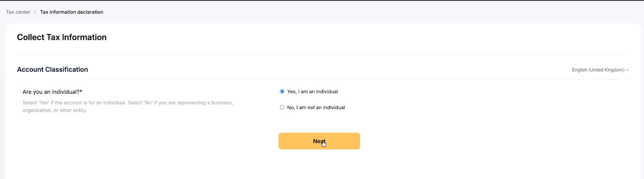Click the required asterisk after the question
The image size is (644, 179).
point(81,92)
